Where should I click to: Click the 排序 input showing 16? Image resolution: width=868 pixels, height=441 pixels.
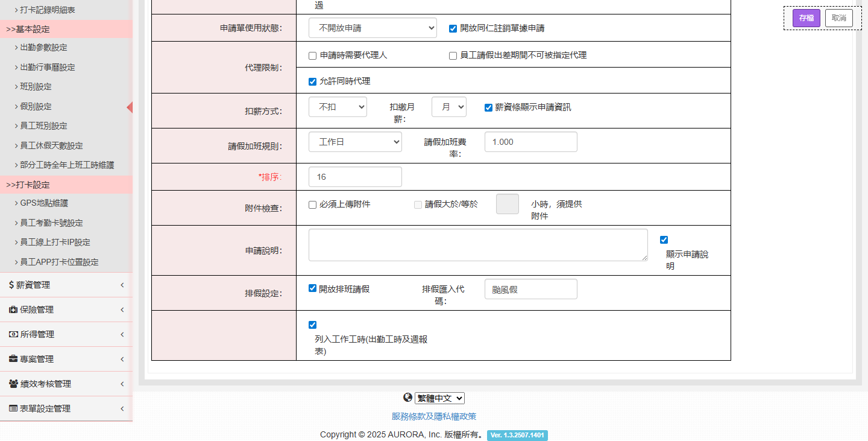(x=355, y=177)
